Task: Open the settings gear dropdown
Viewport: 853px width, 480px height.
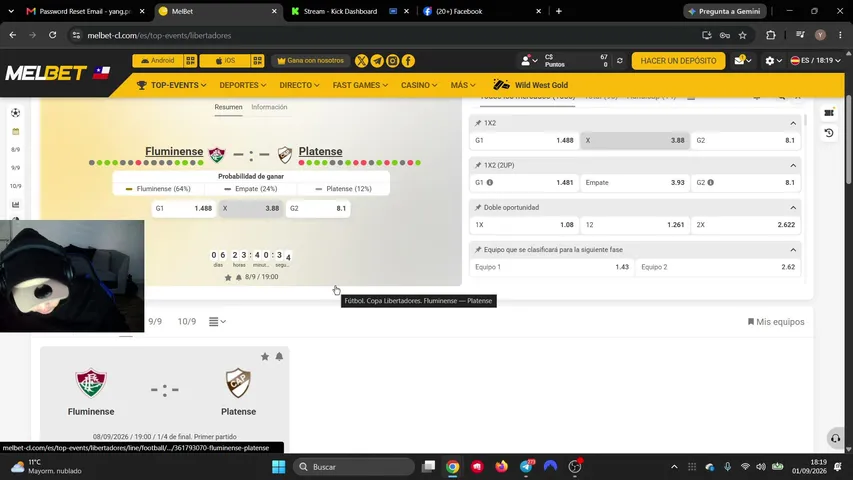Action: [773, 60]
